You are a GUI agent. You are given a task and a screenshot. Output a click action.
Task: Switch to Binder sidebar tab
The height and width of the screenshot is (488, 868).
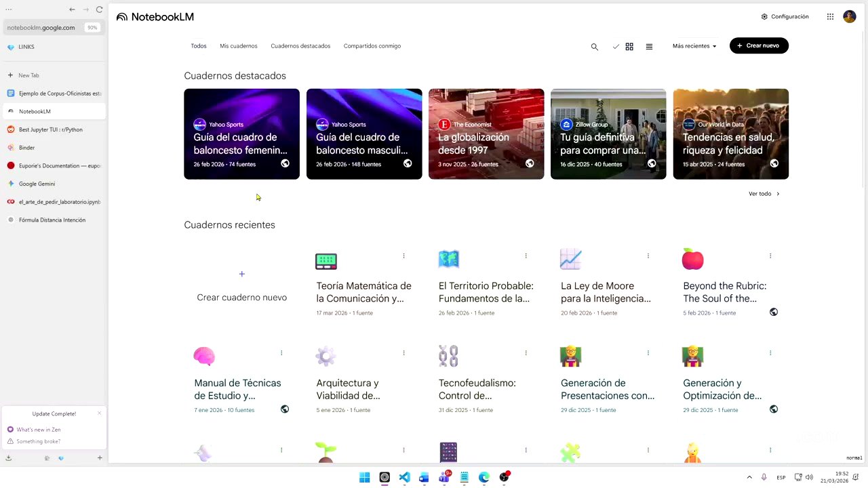(54, 148)
